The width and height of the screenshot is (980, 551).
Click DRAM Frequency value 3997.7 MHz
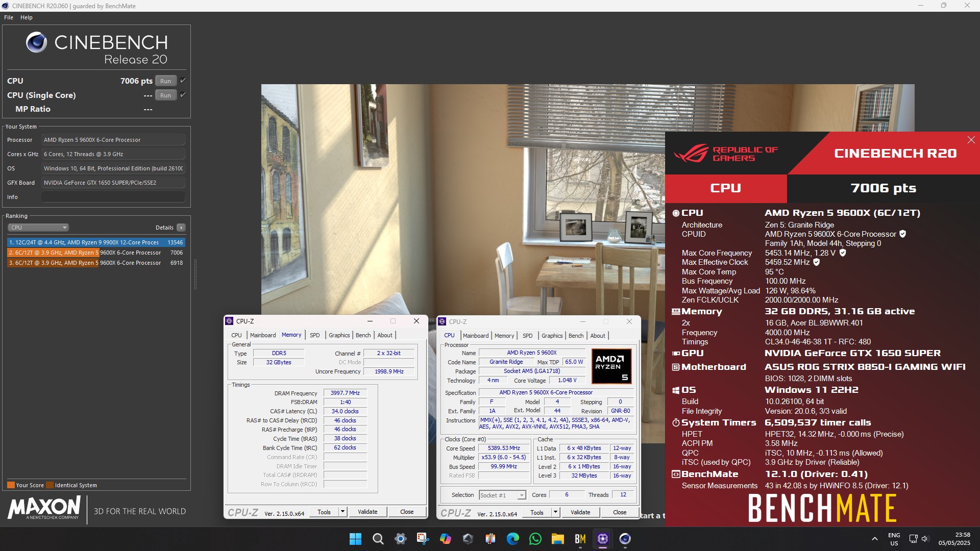click(345, 393)
